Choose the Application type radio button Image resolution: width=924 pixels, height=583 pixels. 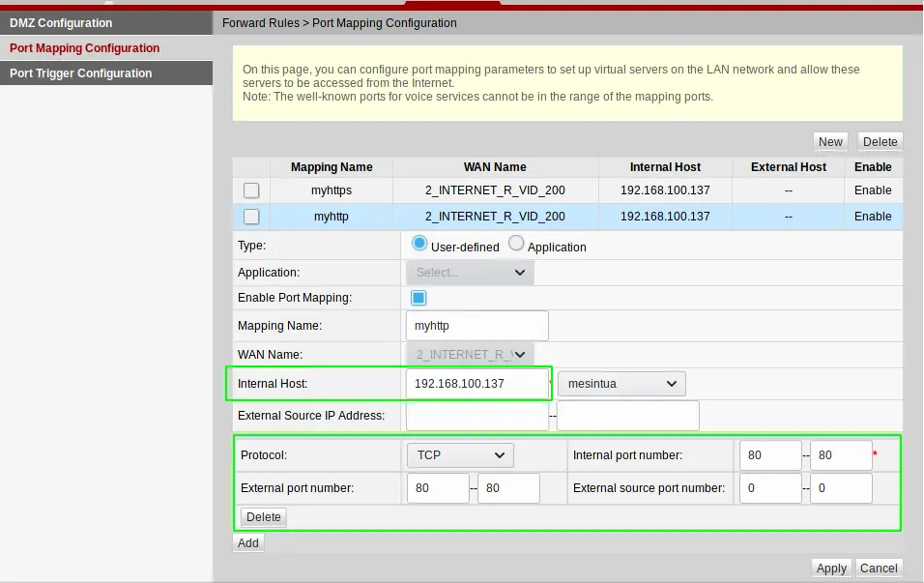coord(516,246)
